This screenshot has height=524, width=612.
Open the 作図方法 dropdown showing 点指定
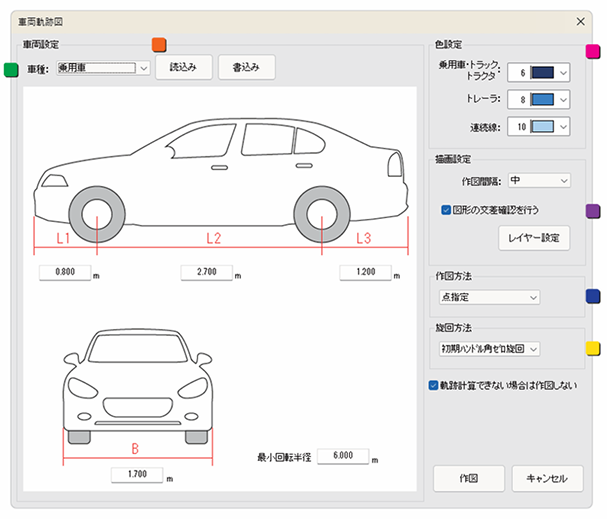click(x=489, y=297)
